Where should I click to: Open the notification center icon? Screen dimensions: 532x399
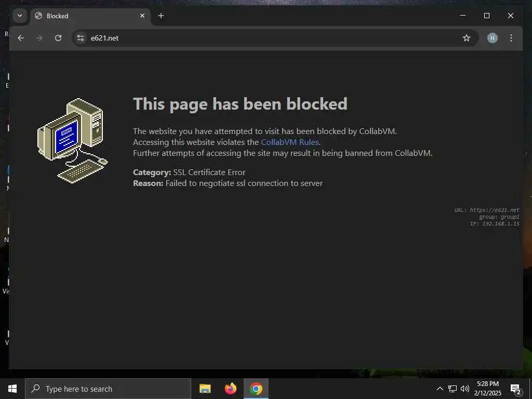(x=515, y=389)
